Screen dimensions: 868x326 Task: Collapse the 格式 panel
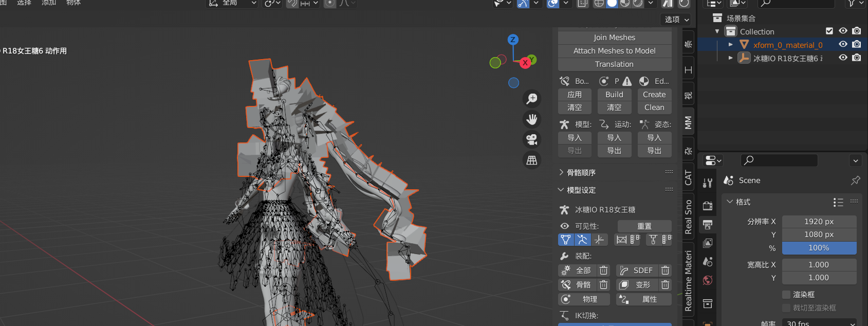(x=730, y=202)
